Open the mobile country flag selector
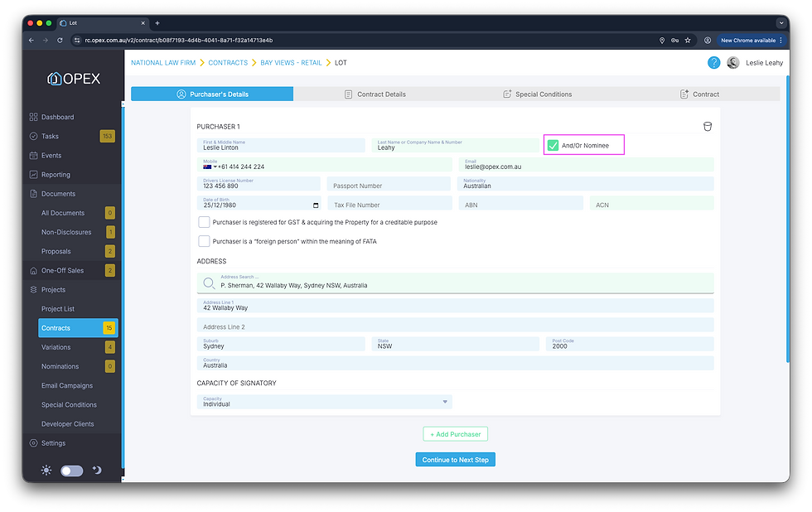This screenshot has width=812, height=512. (x=210, y=167)
